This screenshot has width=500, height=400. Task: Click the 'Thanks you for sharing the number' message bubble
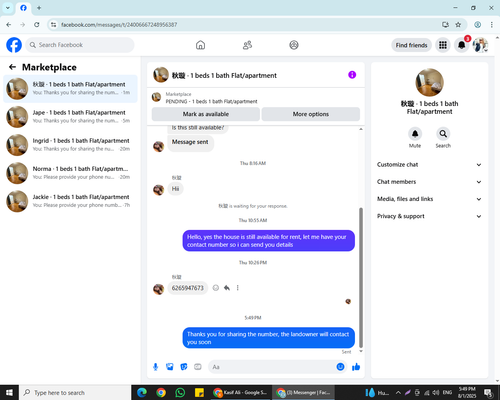[268, 338]
